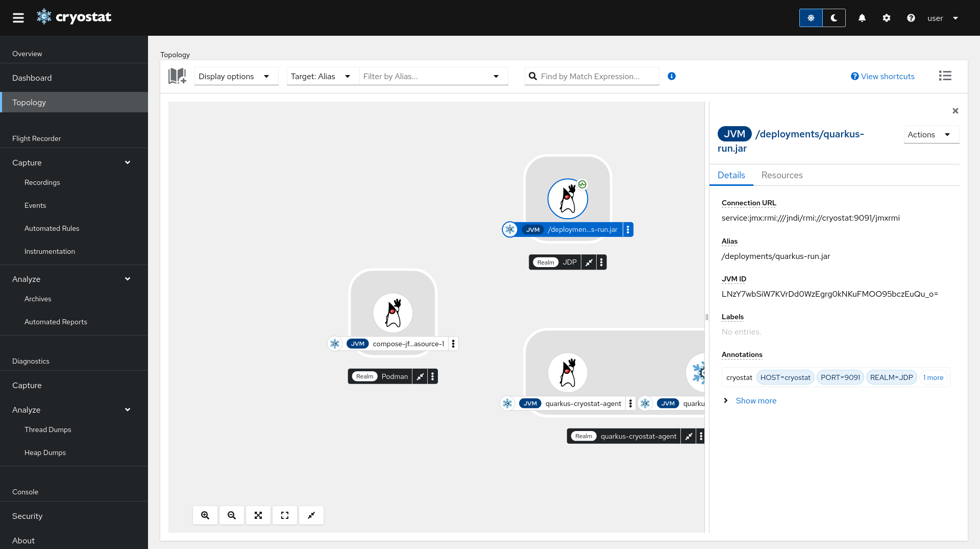Click the 1 more annotations link

tap(933, 377)
